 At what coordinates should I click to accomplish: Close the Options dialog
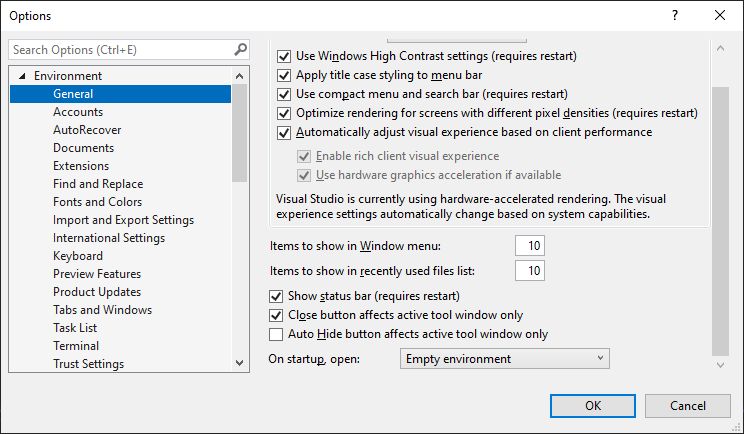[720, 15]
